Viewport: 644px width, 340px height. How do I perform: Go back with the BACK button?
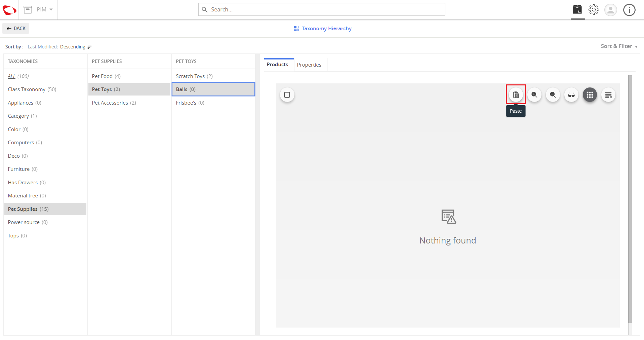click(16, 28)
